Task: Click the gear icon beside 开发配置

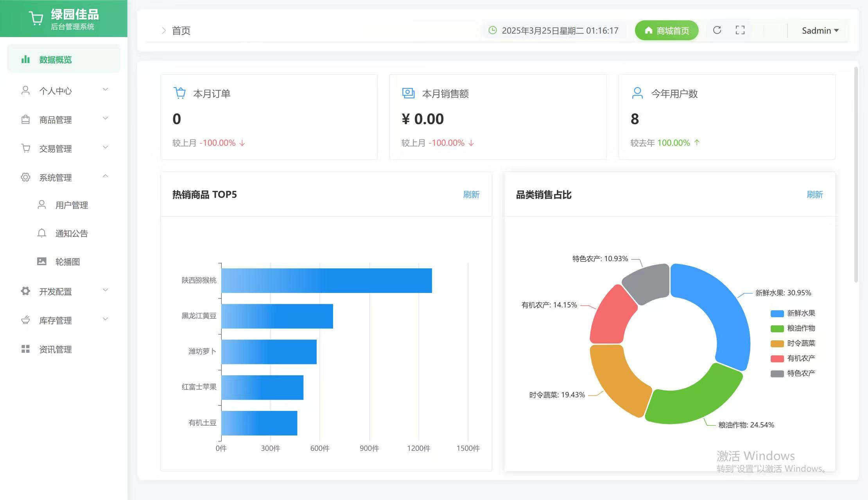Action: (25, 291)
